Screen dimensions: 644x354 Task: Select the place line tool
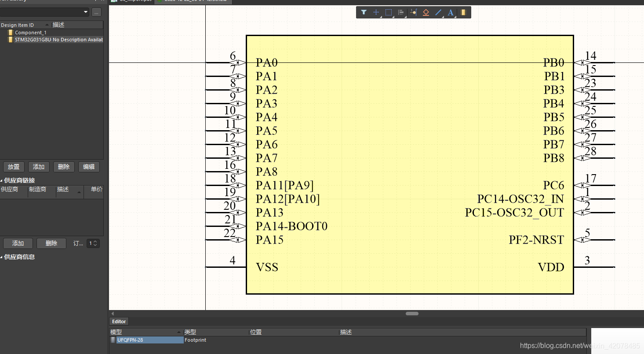[438, 12]
